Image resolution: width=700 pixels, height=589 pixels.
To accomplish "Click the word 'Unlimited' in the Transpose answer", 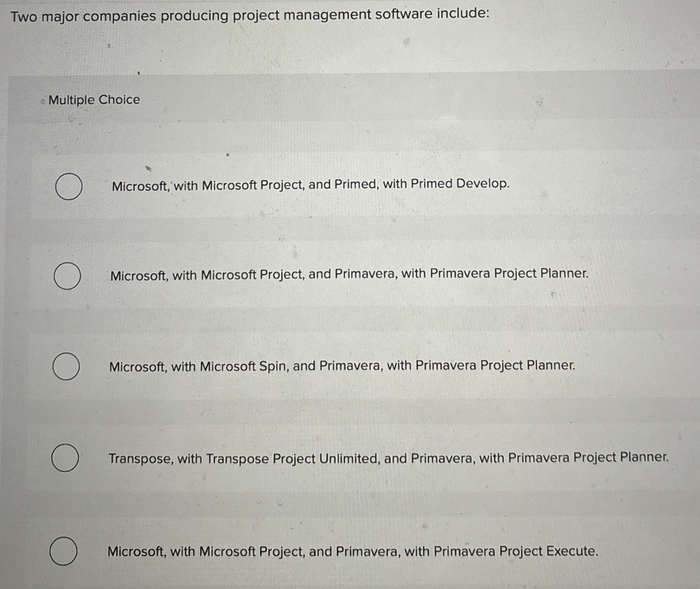I will point(350,458).
